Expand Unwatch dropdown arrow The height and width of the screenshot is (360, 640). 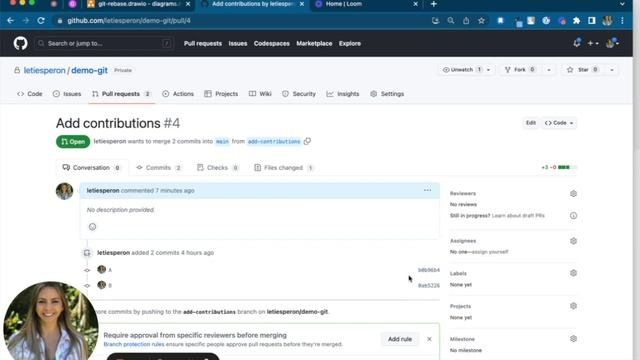(x=488, y=70)
